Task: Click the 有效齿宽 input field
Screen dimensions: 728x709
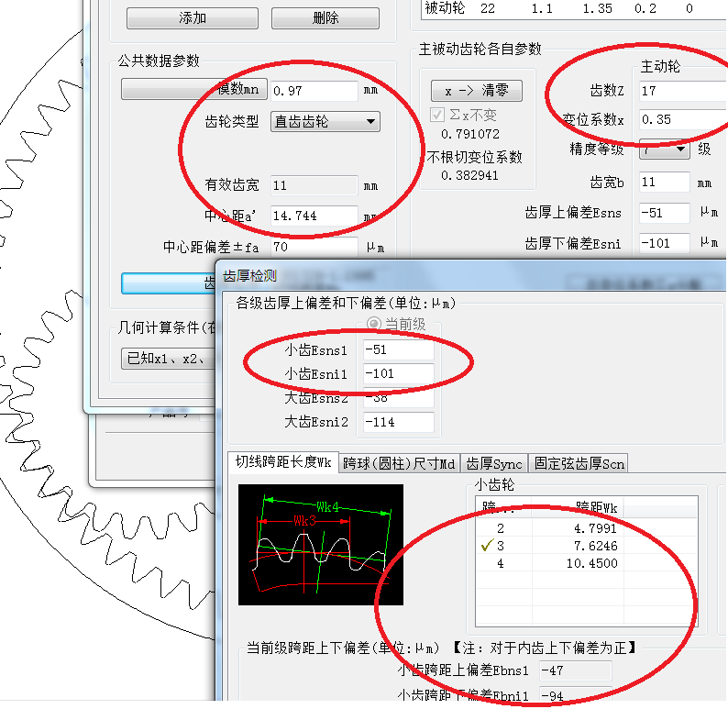Action: [314, 185]
